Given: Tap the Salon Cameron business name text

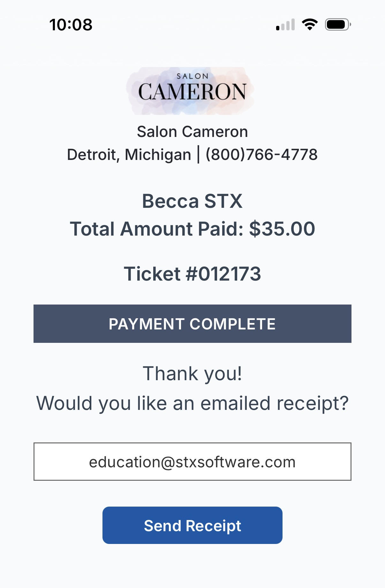Looking at the screenshot, I should click(x=192, y=132).
